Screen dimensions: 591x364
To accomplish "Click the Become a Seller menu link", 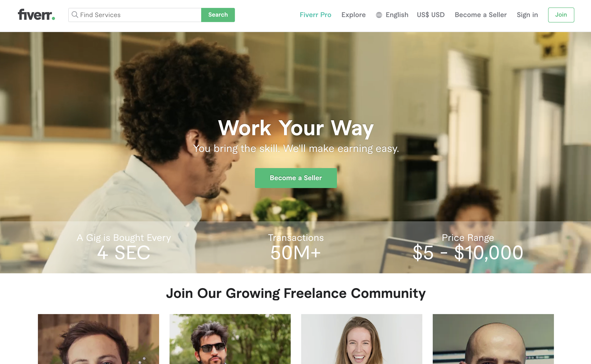I will point(481,15).
